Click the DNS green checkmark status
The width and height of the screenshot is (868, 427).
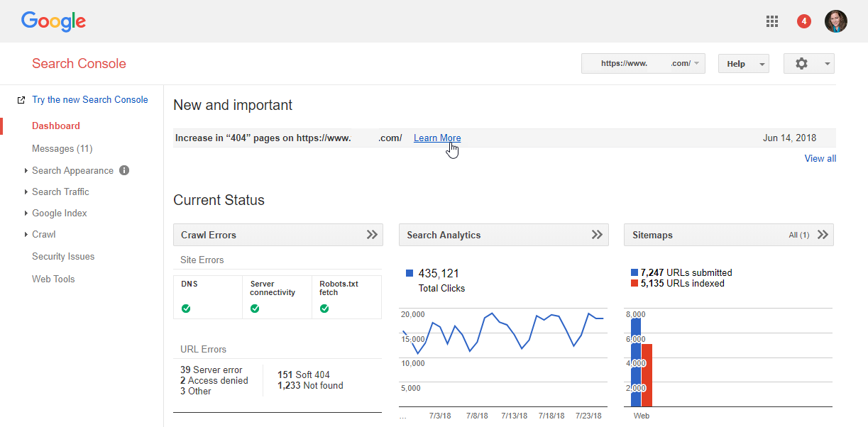(186, 309)
